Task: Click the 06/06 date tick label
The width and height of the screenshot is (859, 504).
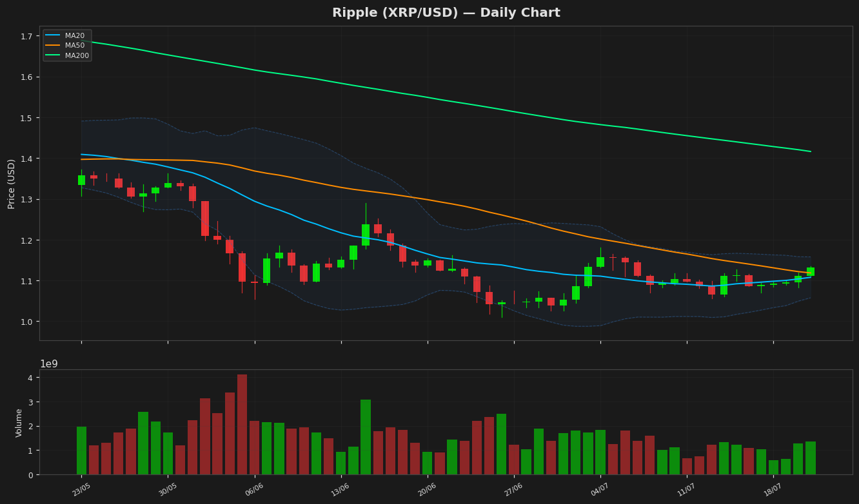Action: (x=254, y=490)
